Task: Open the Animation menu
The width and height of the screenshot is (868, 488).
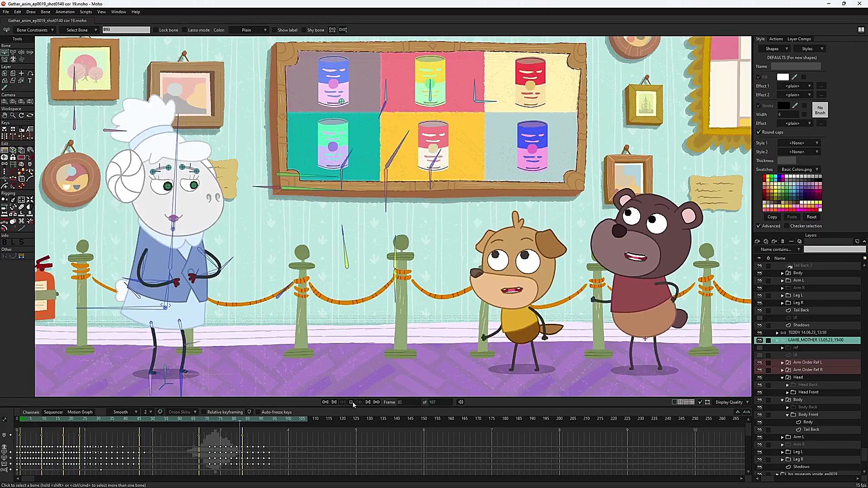Action: (x=65, y=12)
